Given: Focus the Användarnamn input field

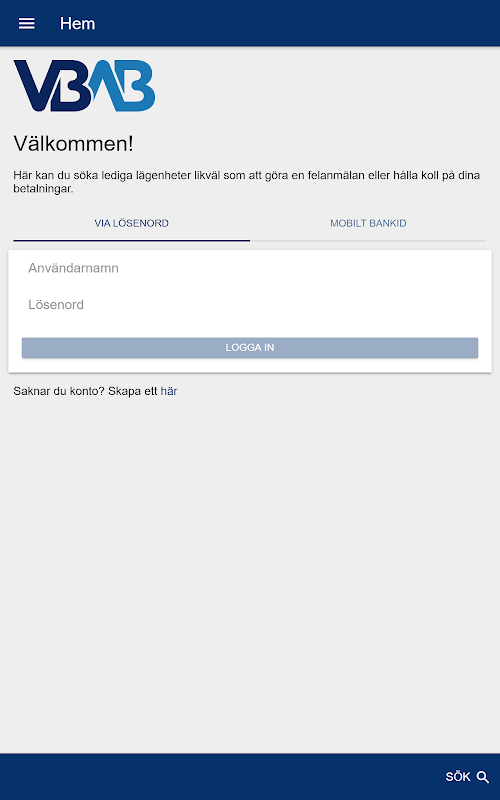Looking at the screenshot, I should 250,268.
